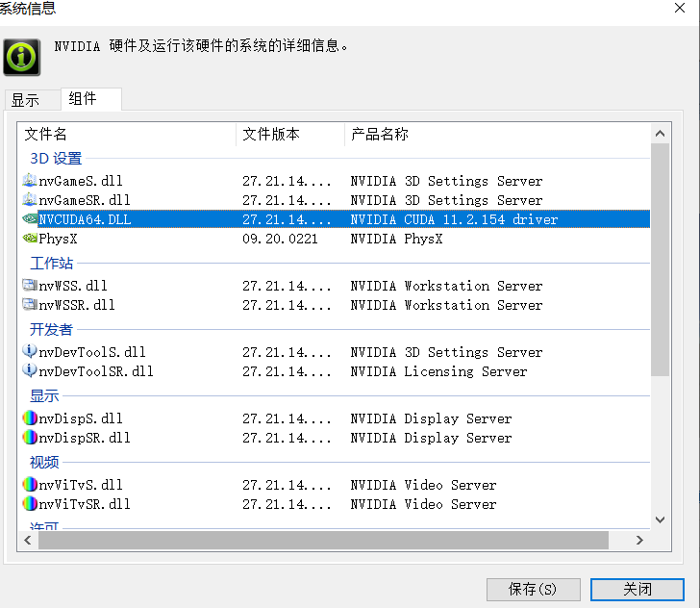The image size is (700, 608).
Task: Click the NVIDIA eye icon beside NVCUDA64.DLL
Action: pyautogui.click(x=30, y=219)
